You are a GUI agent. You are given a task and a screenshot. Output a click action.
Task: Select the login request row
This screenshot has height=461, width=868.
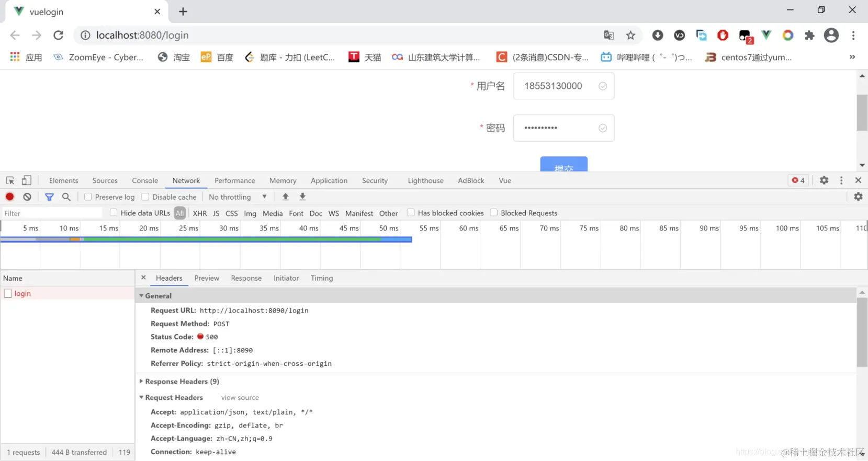[x=67, y=293]
